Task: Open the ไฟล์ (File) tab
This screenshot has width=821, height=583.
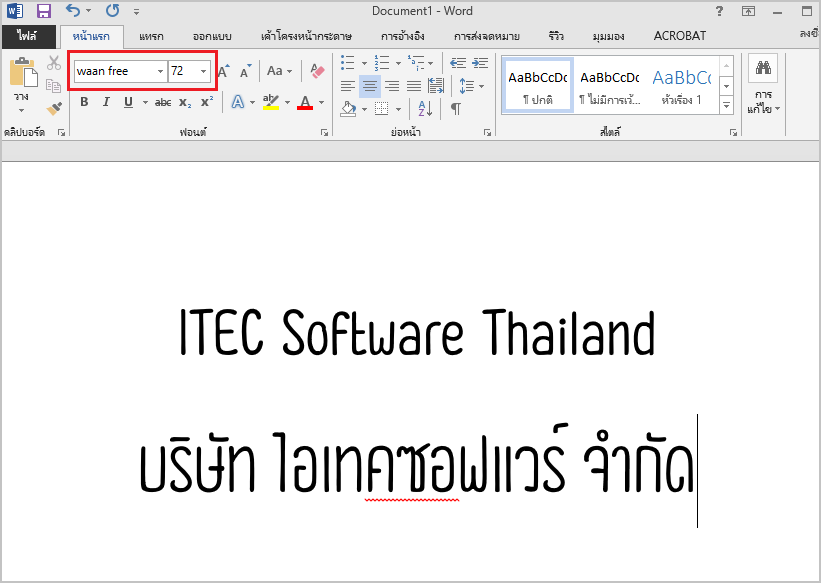Action: 28,36
